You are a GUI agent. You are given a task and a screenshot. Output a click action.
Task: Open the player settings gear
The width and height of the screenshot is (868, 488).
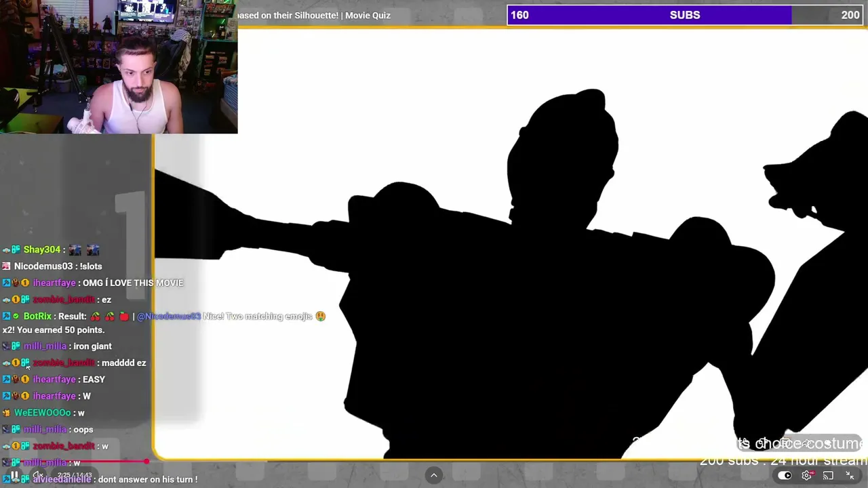point(806,476)
